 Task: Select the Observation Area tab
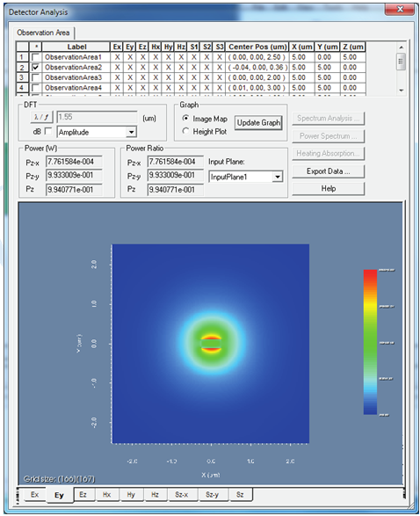tap(43, 33)
